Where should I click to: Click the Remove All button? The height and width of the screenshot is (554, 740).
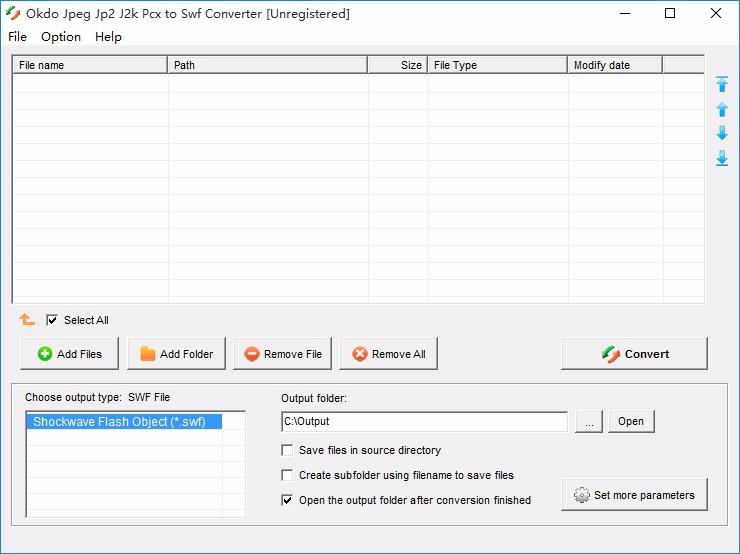388,353
